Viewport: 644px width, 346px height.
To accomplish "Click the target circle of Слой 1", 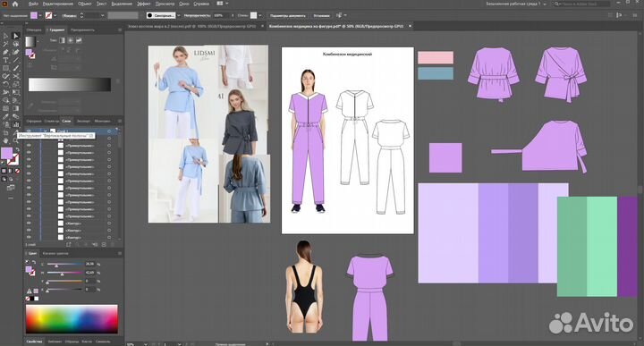I will pyautogui.click(x=109, y=131).
